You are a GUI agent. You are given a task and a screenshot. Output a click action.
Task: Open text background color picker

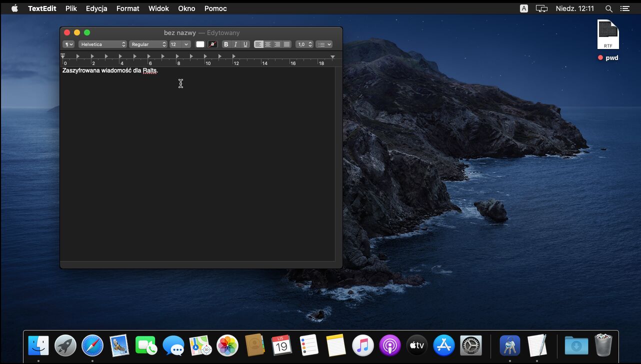(x=212, y=44)
